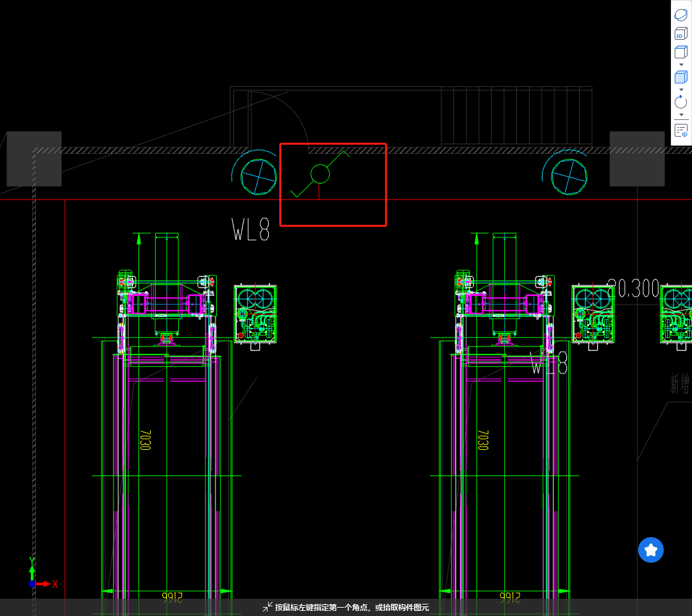Expand dropdown arrow below rotate icon

(680, 115)
